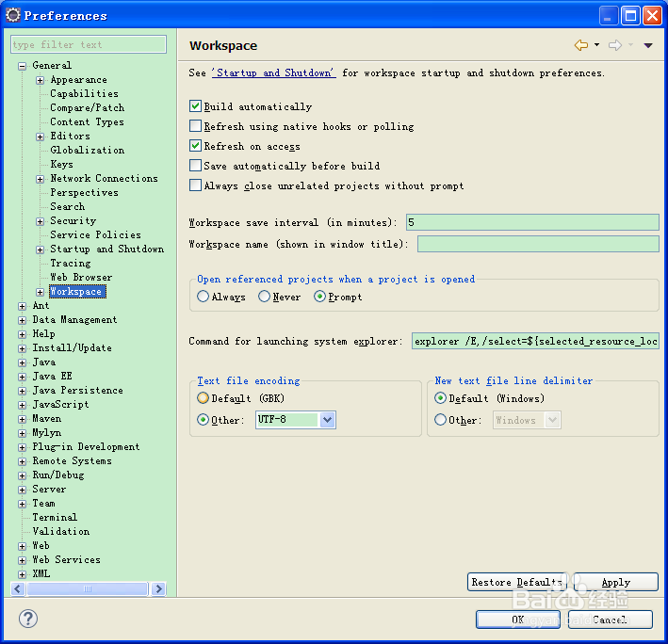Select Compare/Patch preference page
Image resolution: width=668 pixels, height=644 pixels.
pyautogui.click(x=88, y=107)
